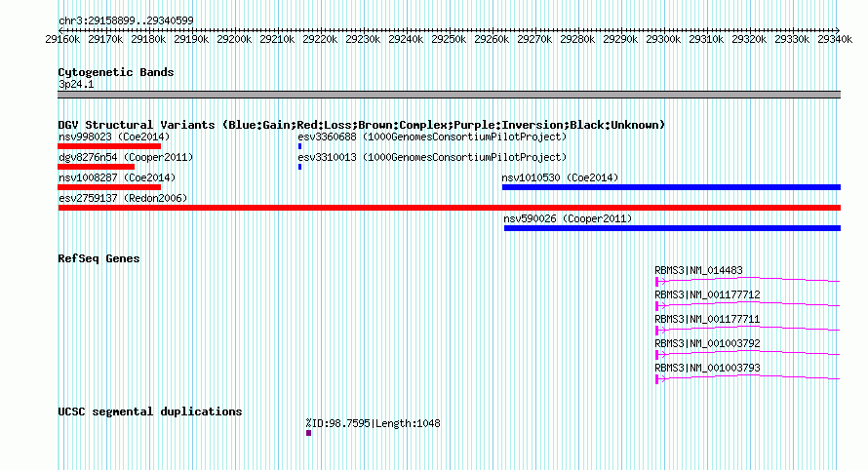868x470 pixels.
Task: Click the 29290k ruler tick label
Action: pyautogui.click(x=620, y=39)
